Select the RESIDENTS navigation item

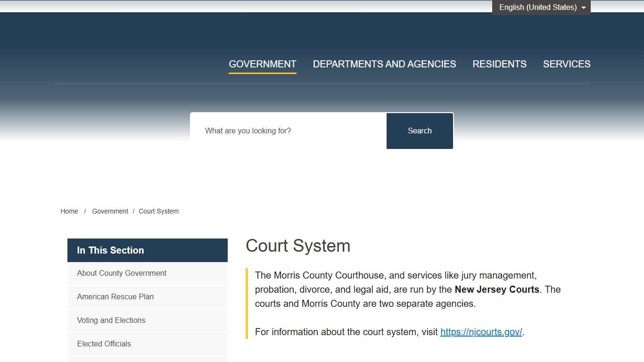[x=499, y=64]
